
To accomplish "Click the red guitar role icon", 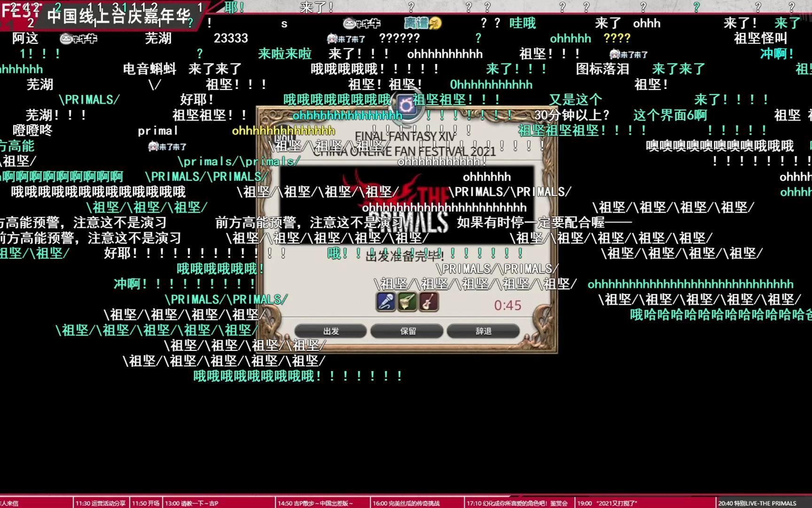I will 428,302.
